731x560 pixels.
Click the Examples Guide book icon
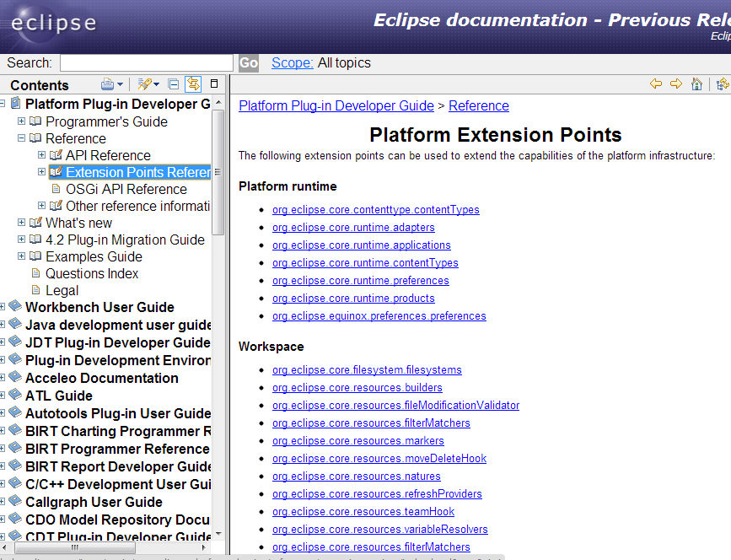click(x=35, y=256)
